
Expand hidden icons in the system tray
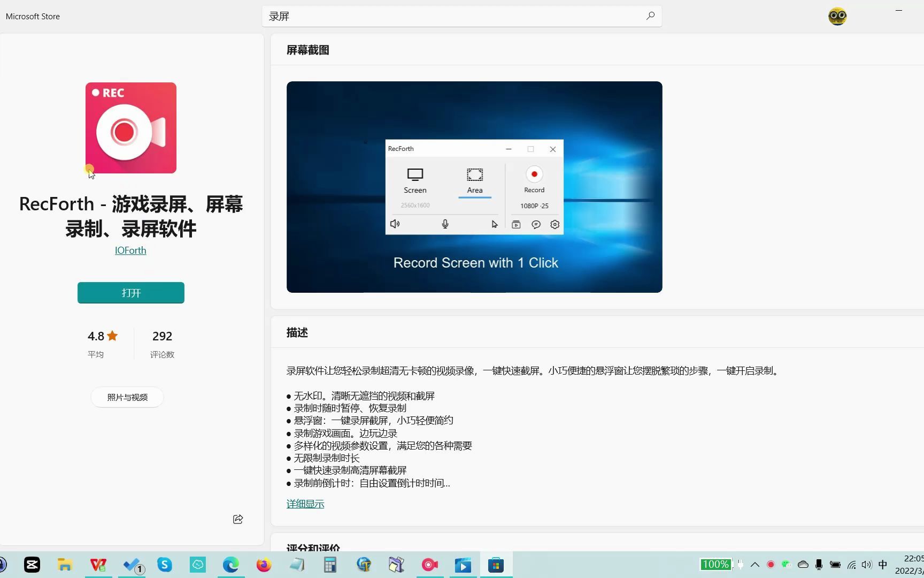(x=754, y=565)
